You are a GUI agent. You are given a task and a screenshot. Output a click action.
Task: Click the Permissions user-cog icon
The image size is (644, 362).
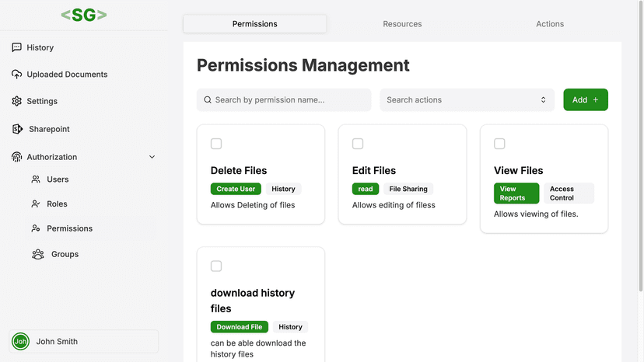click(x=36, y=228)
